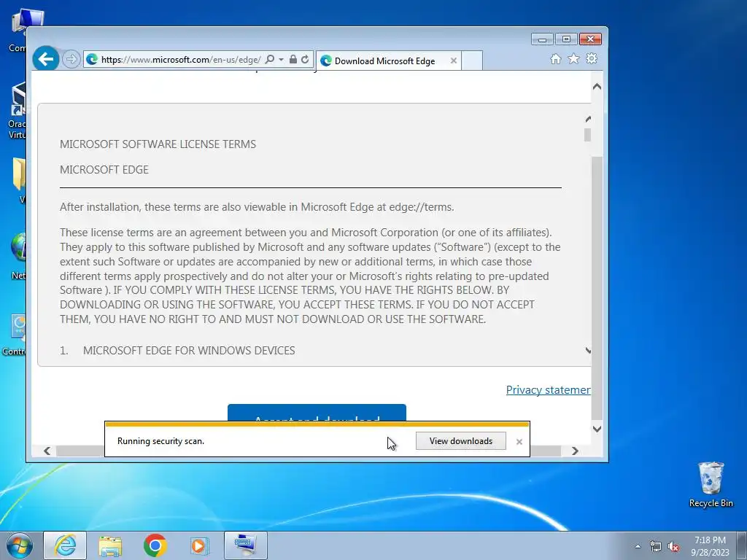This screenshot has height=560, width=747.
Task: Click license box scroll down arrow
Action: pos(588,351)
